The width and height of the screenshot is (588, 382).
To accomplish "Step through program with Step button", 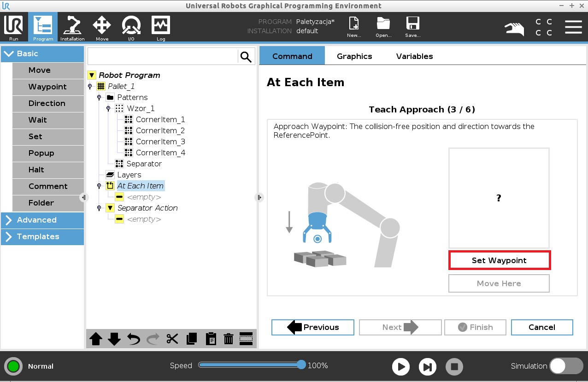I will [x=428, y=367].
